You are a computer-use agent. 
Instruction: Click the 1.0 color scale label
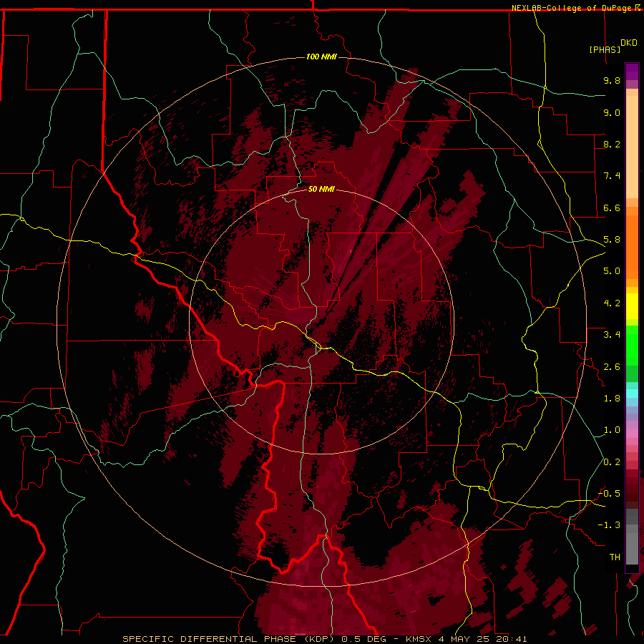(x=612, y=430)
